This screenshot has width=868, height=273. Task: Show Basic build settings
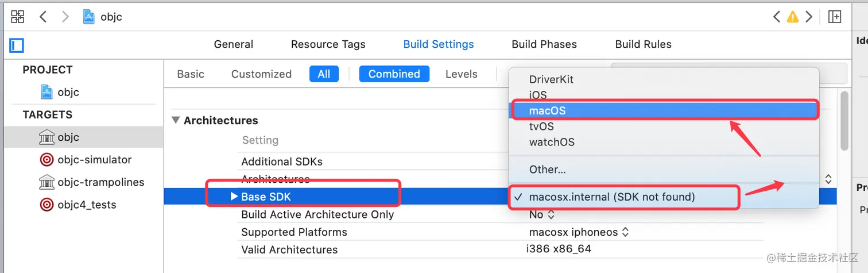[191, 74]
